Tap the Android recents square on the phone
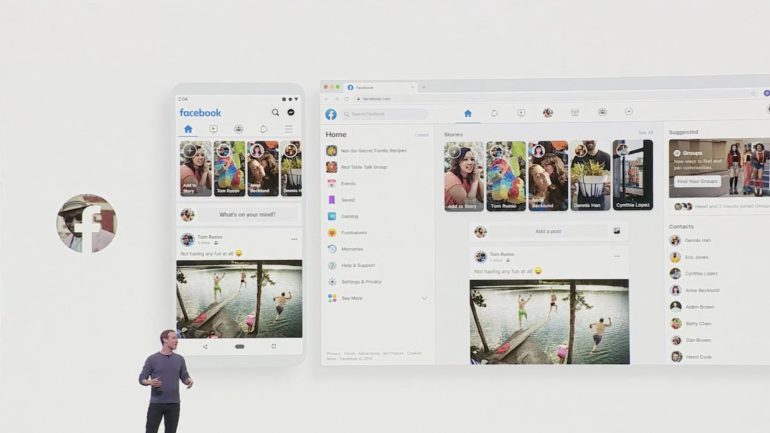The image size is (770, 433). pyautogui.click(x=274, y=347)
